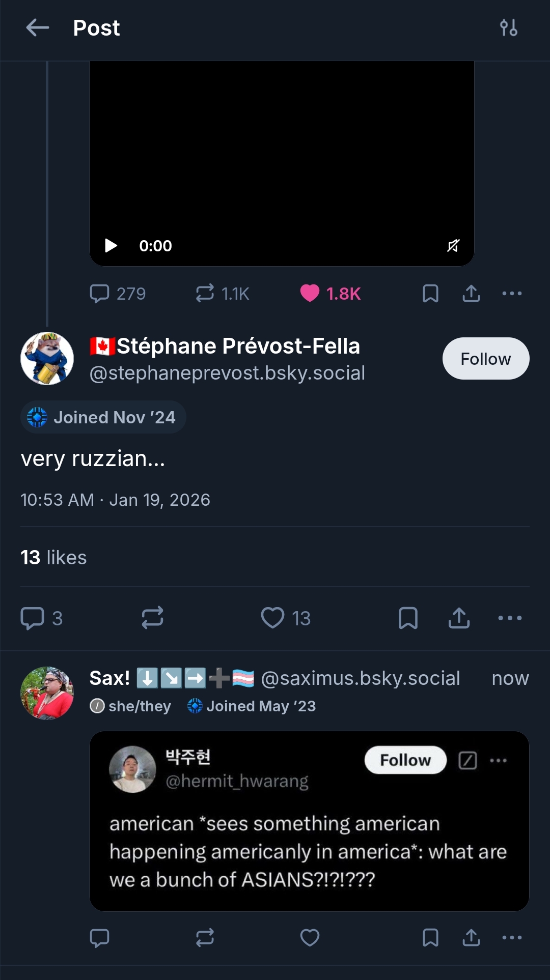Open the @stephaneprevost.bsky.social handle link
The width and height of the screenshot is (550, 980).
[227, 373]
